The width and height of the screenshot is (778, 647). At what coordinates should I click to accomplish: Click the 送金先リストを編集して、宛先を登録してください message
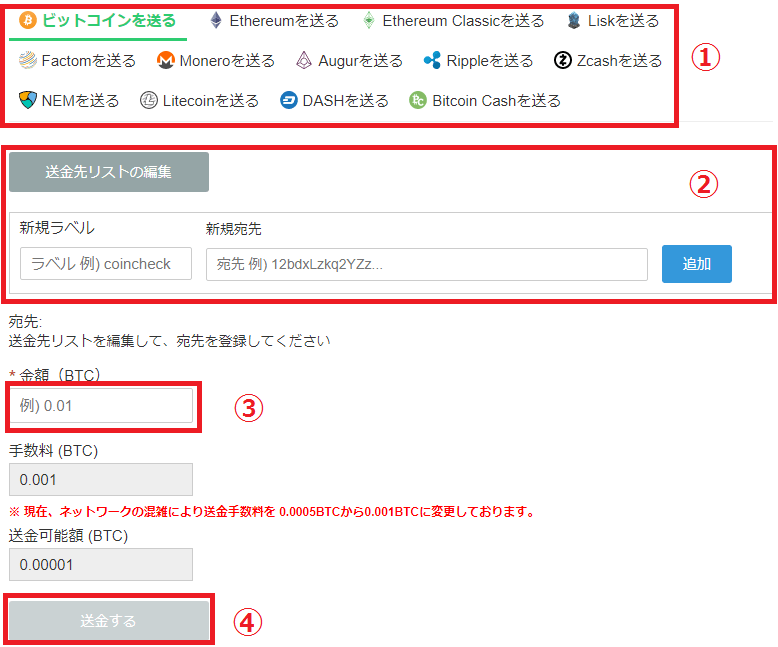tap(169, 341)
